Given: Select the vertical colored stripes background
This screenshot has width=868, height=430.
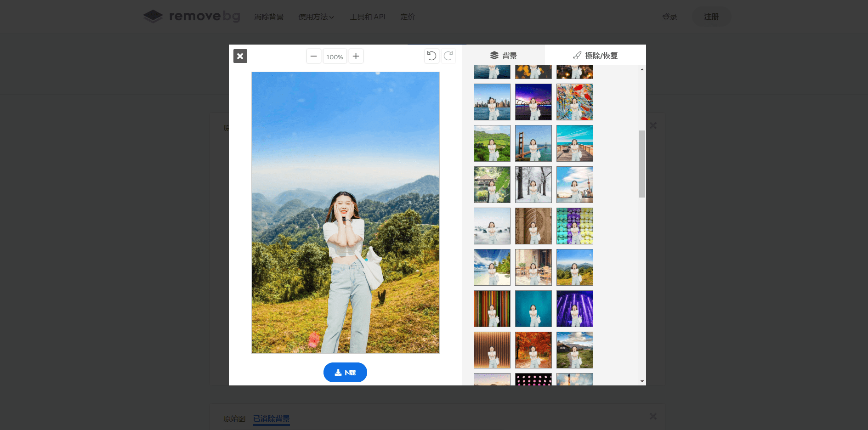Looking at the screenshot, I should pos(492,309).
